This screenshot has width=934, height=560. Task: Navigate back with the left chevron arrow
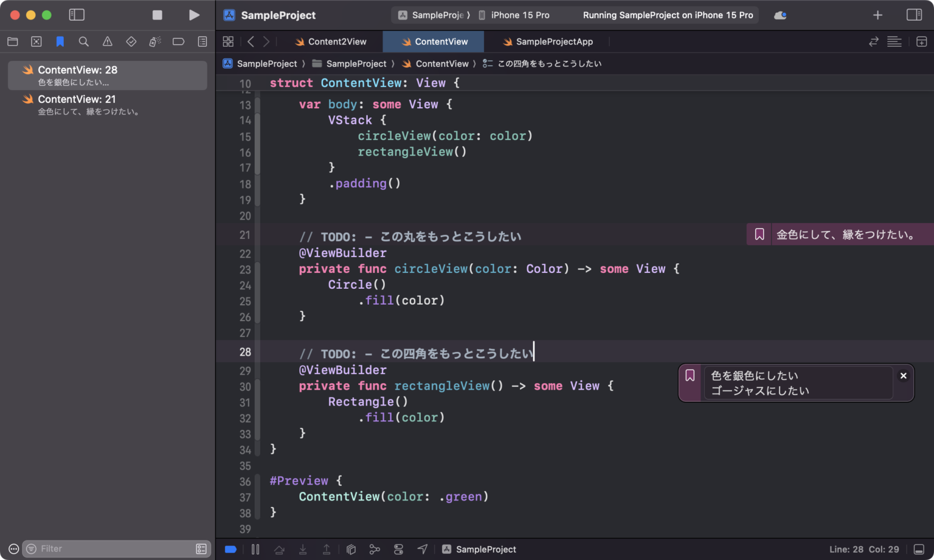pyautogui.click(x=251, y=41)
